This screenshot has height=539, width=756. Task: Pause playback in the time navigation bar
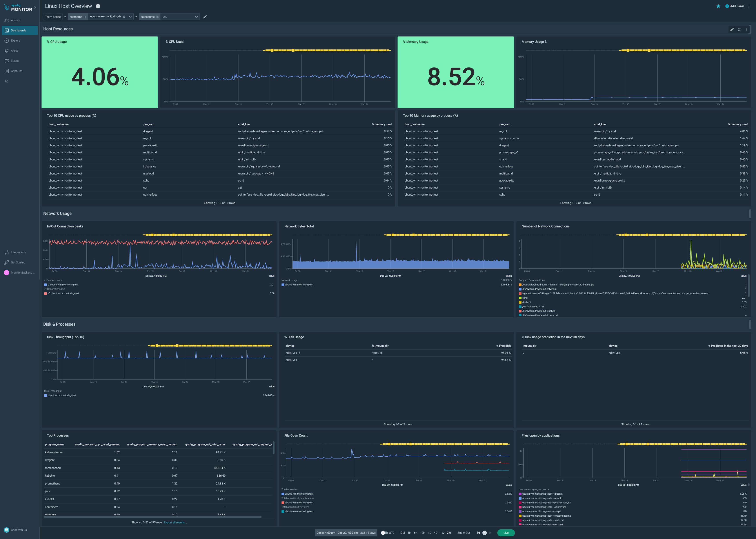pyautogui.click(x=485, y=533)
